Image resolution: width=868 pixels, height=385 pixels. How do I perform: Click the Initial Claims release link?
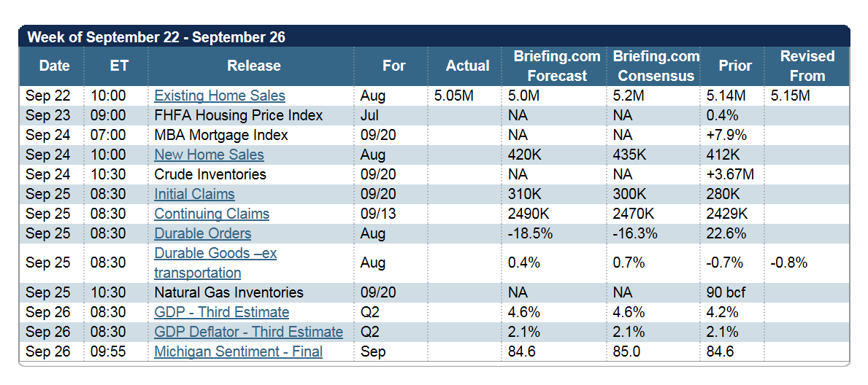pos(194,194)
